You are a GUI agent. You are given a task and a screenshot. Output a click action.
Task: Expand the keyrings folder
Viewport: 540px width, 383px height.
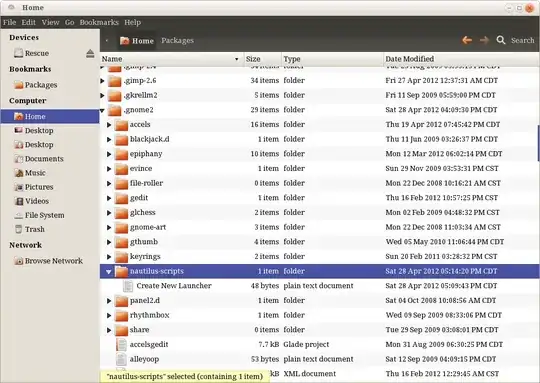point(109,257)
